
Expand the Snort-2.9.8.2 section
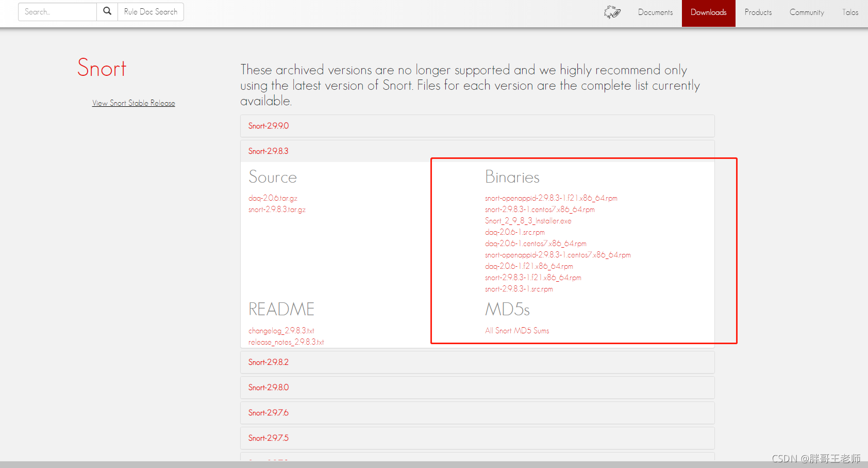(477, 362)
